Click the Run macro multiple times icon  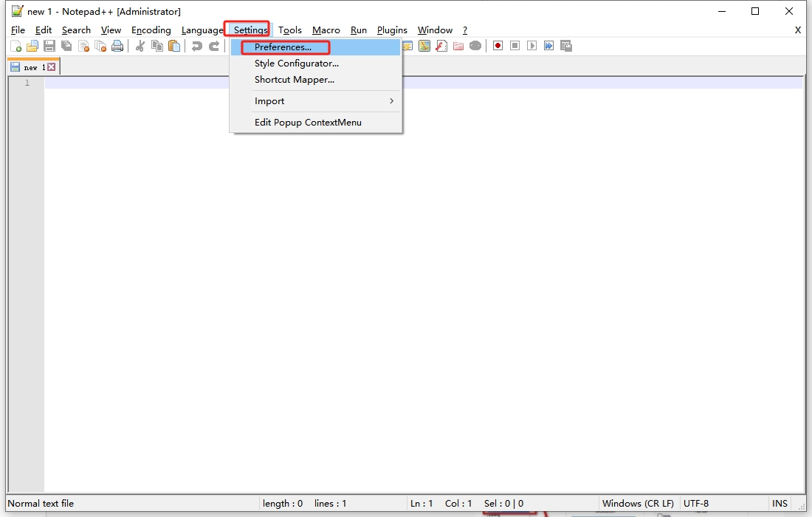tap(549, 46)
